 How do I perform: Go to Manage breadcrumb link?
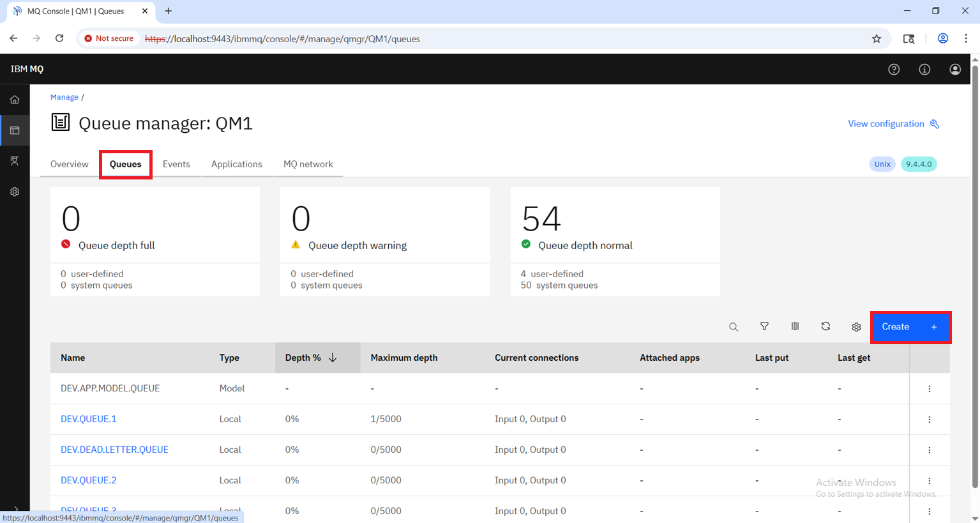(x=64, y=97)
